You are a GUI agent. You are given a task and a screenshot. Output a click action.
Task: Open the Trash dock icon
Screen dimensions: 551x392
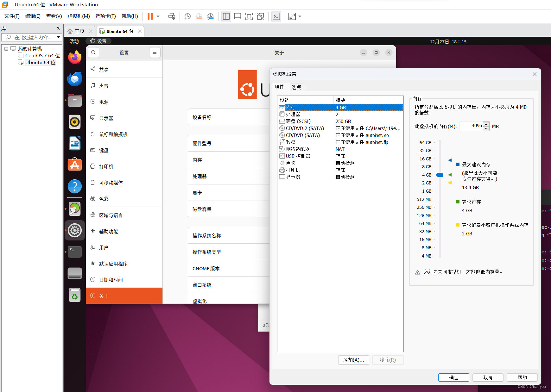(x=75, y=295)
